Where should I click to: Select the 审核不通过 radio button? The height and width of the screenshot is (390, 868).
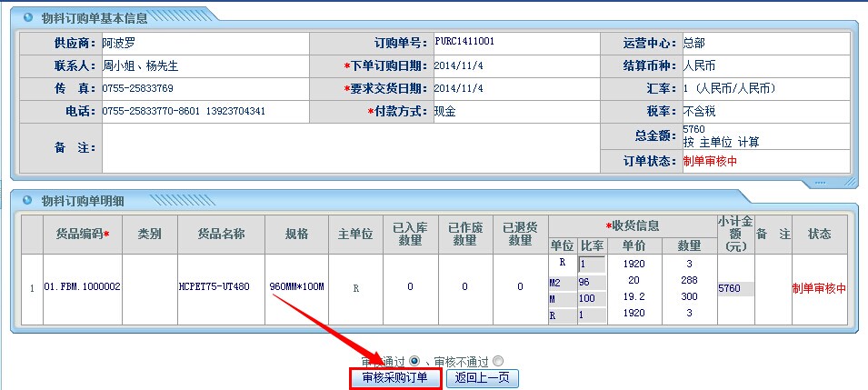pyautogui.click(x=497, y=361)
